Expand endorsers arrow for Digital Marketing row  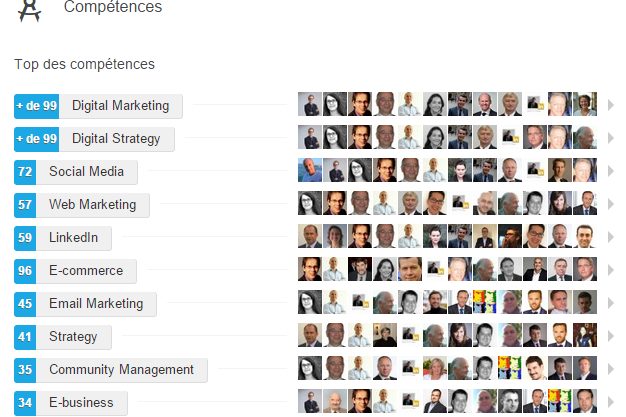point(610,105)
